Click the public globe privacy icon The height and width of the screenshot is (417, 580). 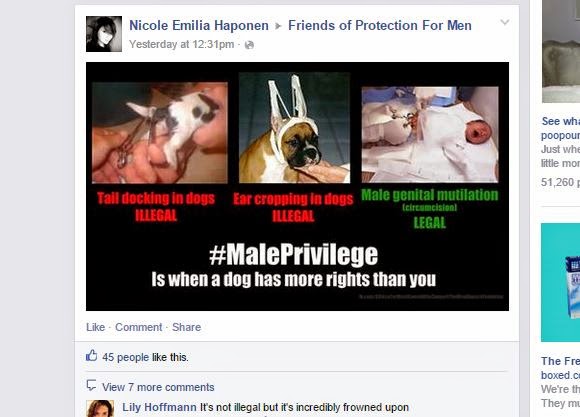tap(249, 45)
